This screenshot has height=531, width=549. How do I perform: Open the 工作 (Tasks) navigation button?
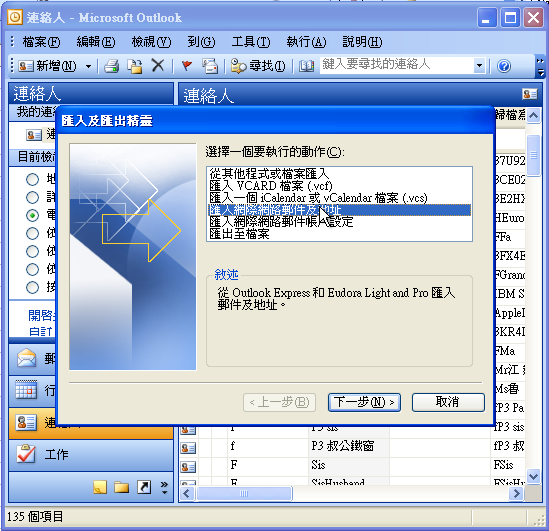91,455
